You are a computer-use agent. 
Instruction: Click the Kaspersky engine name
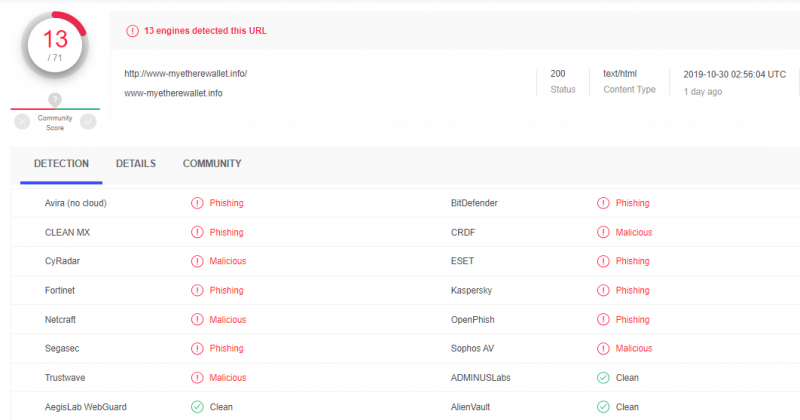471,290
